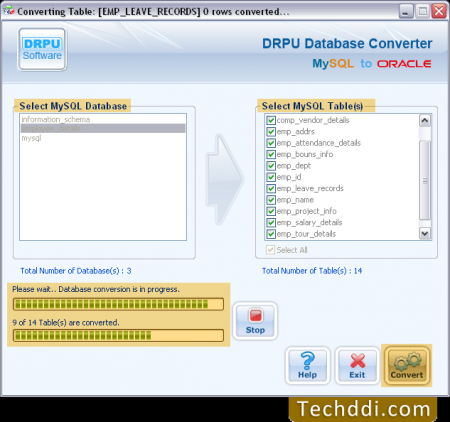Click the '9 of 14 Table(s) are converted' text
Image resolution: width=450 pixels, height=422 pixels.
coord(66,323)
